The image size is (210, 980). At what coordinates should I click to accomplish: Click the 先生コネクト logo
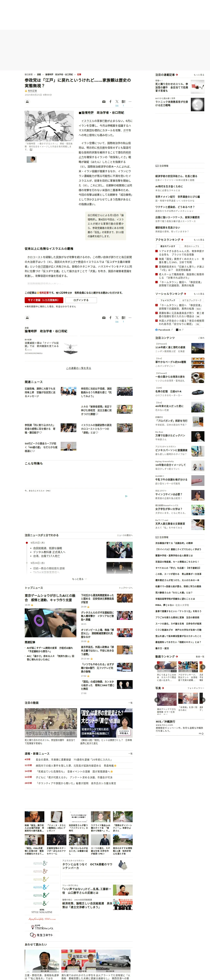tap(42, 935)
